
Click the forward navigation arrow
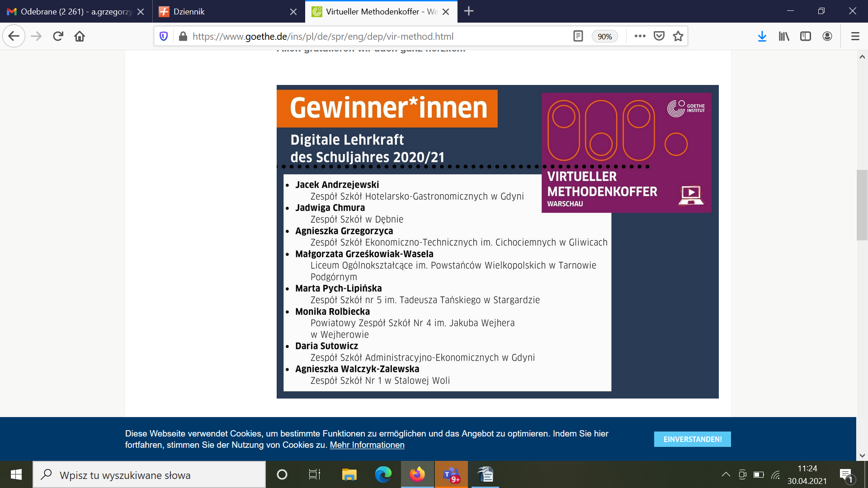36,36
